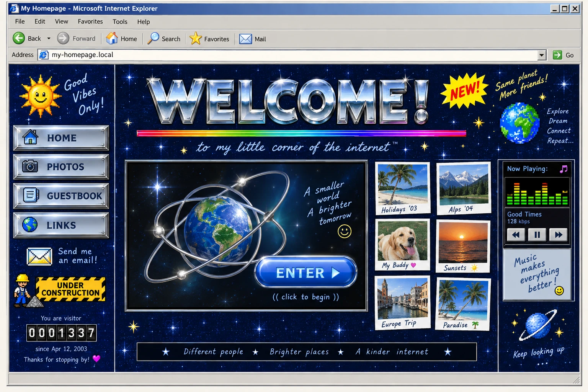
Task: Click the pixel Earth globe under 'Same planet'
Action: pos(519,123)
